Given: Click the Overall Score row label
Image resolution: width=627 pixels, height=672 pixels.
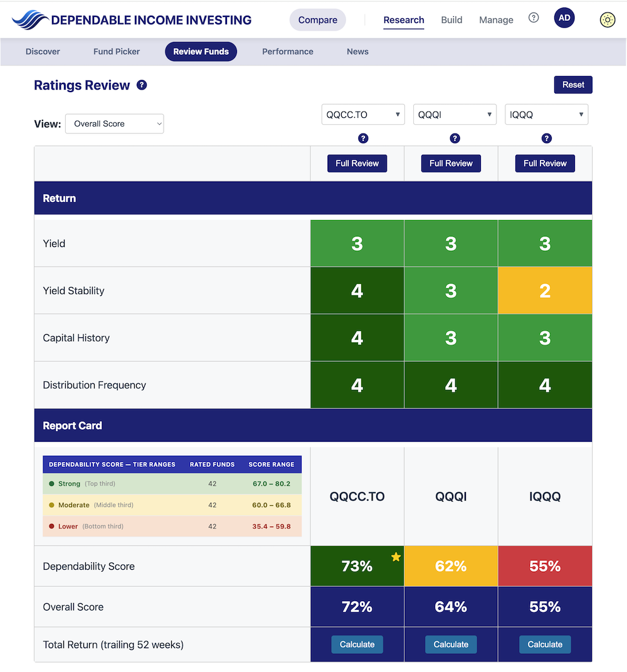Looking at the screenshot, I should pyautogui.click(x=73, y=607).
